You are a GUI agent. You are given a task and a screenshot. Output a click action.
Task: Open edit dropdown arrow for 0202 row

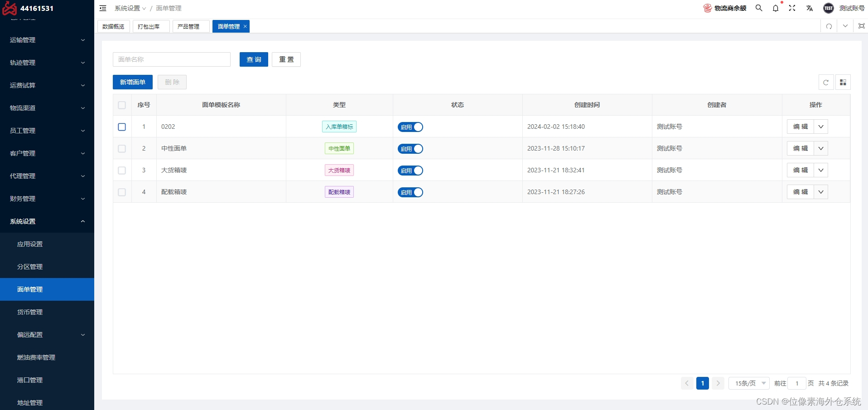pyautogui.click(x=821, y=127)
